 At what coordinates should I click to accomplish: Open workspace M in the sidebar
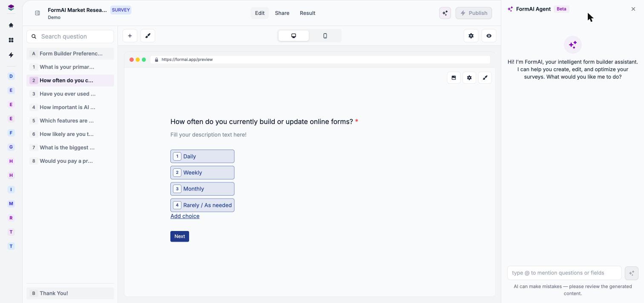11,204
